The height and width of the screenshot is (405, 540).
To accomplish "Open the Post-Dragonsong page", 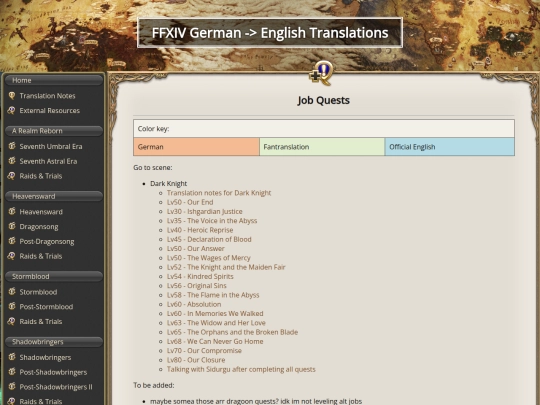I will pyautogui.click(x=47, y=241).
